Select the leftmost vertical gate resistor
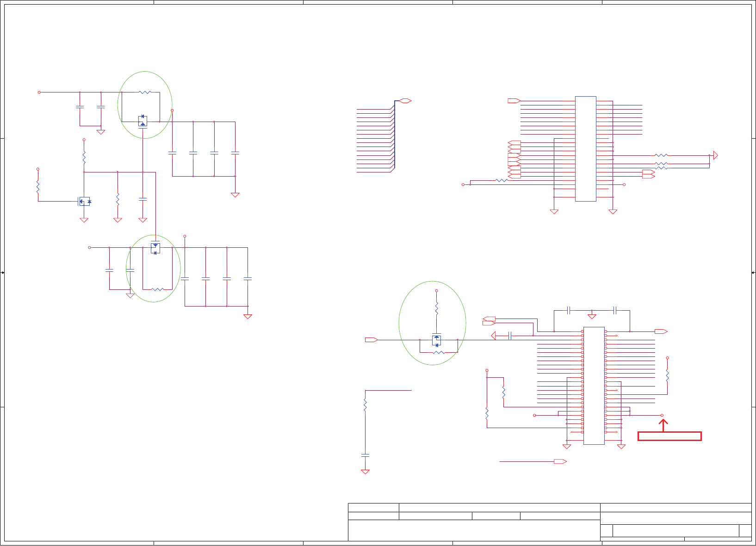This screenshot has width=756, height=546. click(x=38, y=187)
